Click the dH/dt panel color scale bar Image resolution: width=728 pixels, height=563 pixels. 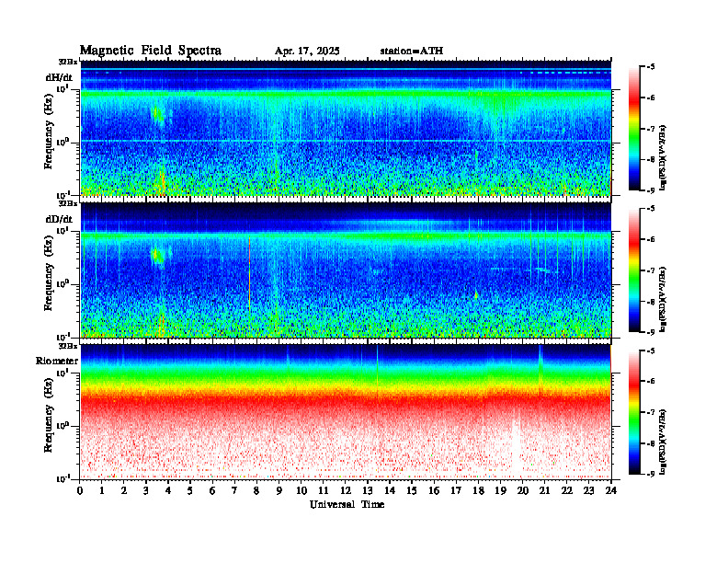pyautogui.click(x=634, y=129)
